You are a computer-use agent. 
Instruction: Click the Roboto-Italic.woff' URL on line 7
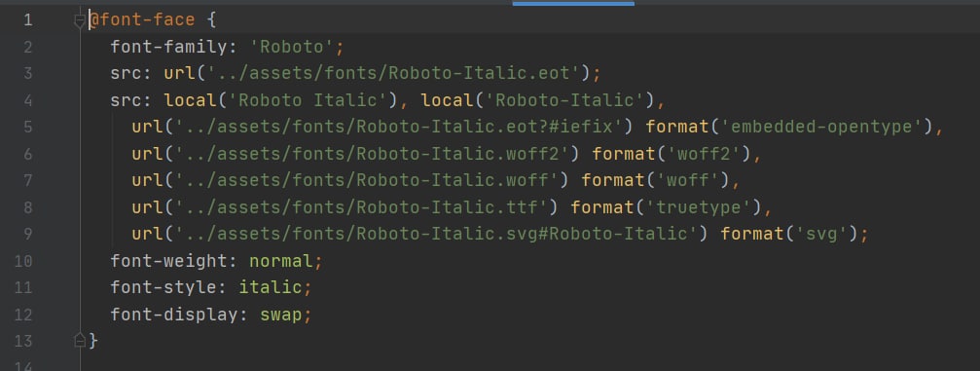[368, 181]
